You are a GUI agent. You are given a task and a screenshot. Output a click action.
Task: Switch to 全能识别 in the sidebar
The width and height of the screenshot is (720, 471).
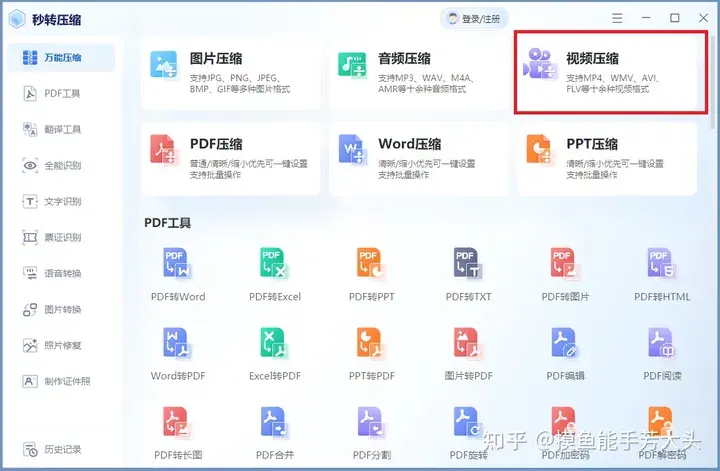click(61, 165)
